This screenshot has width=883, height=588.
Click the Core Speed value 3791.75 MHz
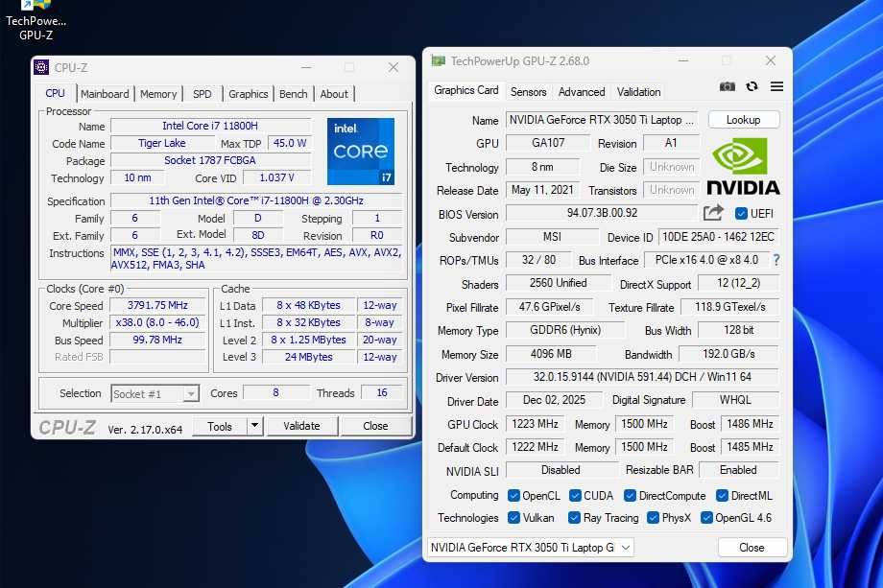tap(157, 305)
